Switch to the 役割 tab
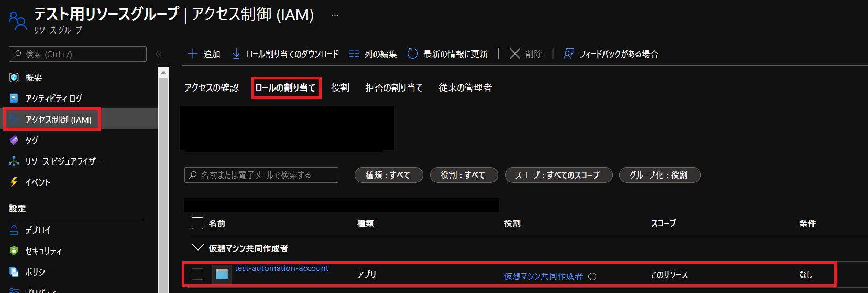 pos(340,88)
